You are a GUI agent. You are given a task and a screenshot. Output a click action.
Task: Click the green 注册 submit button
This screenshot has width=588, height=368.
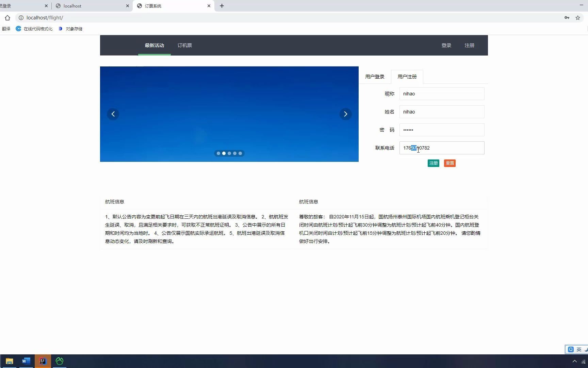point(433,163)
